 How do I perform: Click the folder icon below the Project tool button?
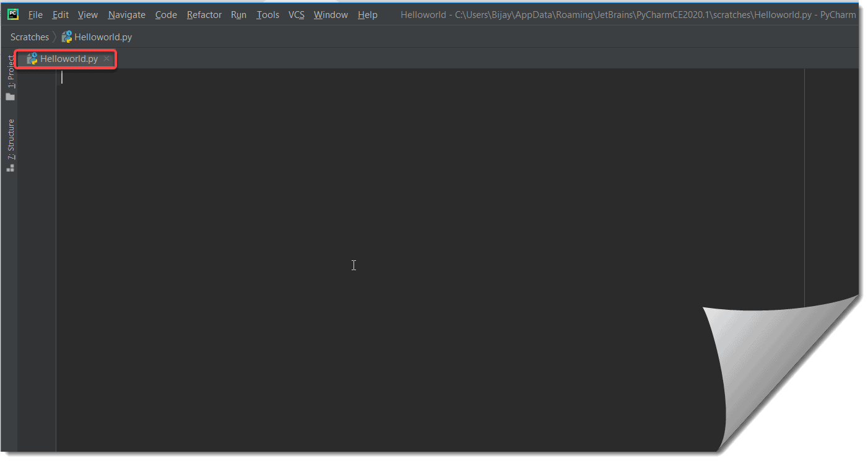coord(10,97)
